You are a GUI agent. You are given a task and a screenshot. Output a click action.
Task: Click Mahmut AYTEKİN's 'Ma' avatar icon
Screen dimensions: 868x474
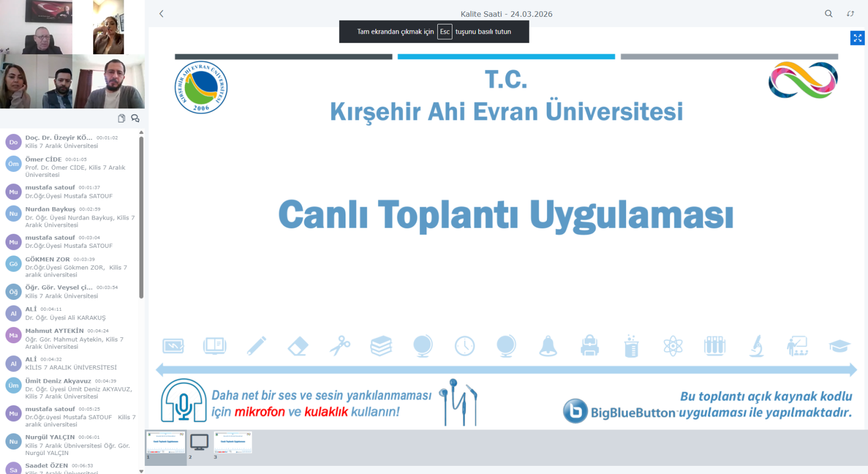[14, 336]
